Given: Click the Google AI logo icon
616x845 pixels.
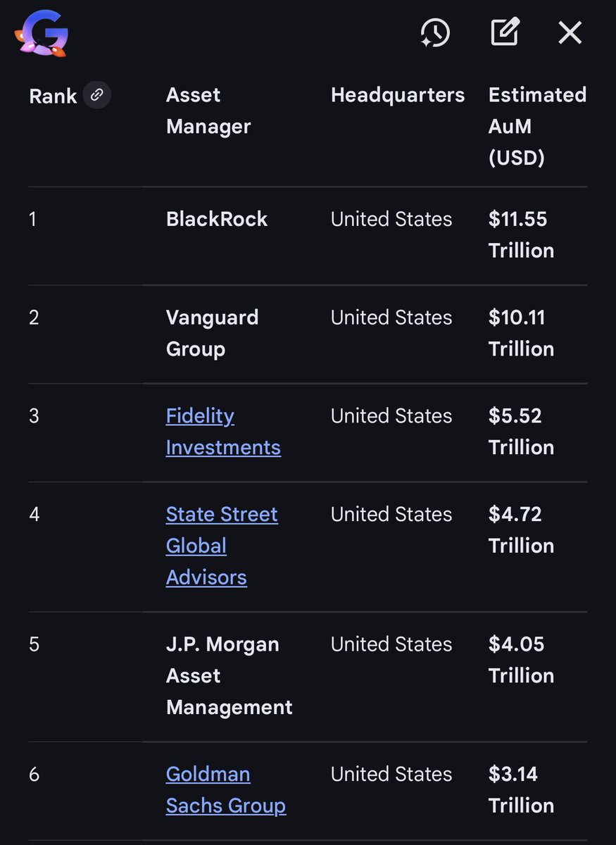Looking at the screenshot, I should (x=41, y=33).
